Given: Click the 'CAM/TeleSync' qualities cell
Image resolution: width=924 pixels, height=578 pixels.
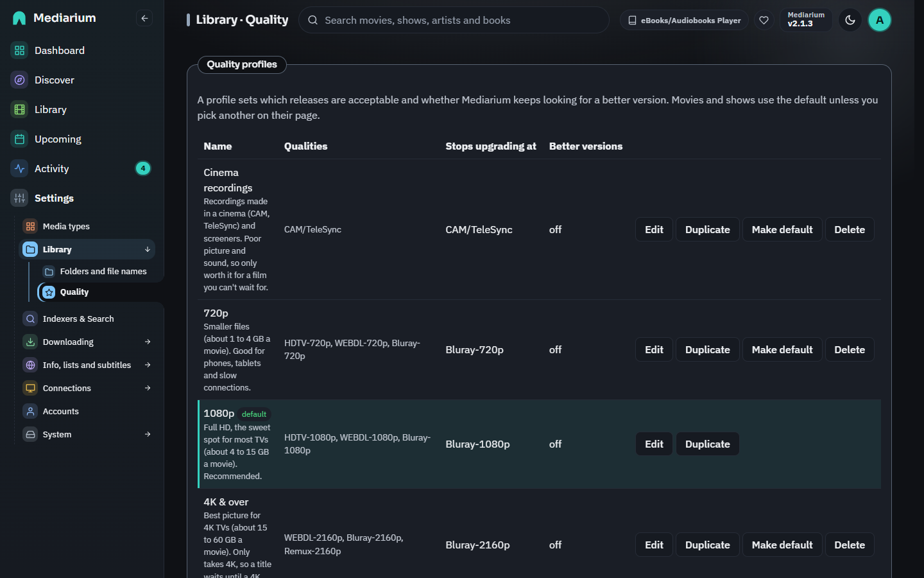Looking at the screenshot, I should pos(312,229).
